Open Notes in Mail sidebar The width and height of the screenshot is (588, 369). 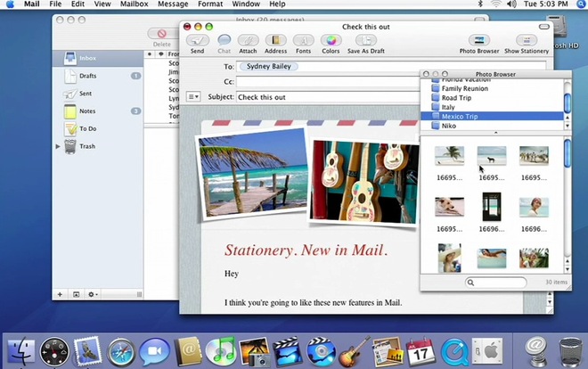pos(97,111)
